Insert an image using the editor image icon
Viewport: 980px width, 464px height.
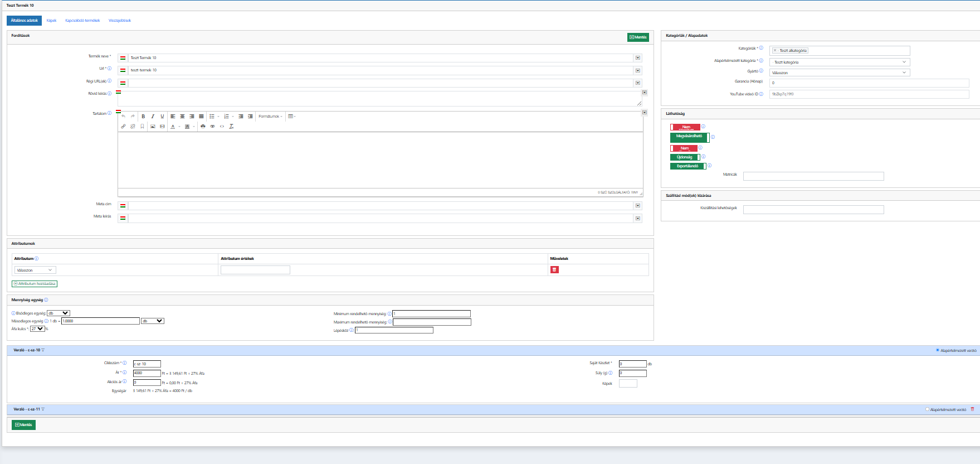point(153,127)
